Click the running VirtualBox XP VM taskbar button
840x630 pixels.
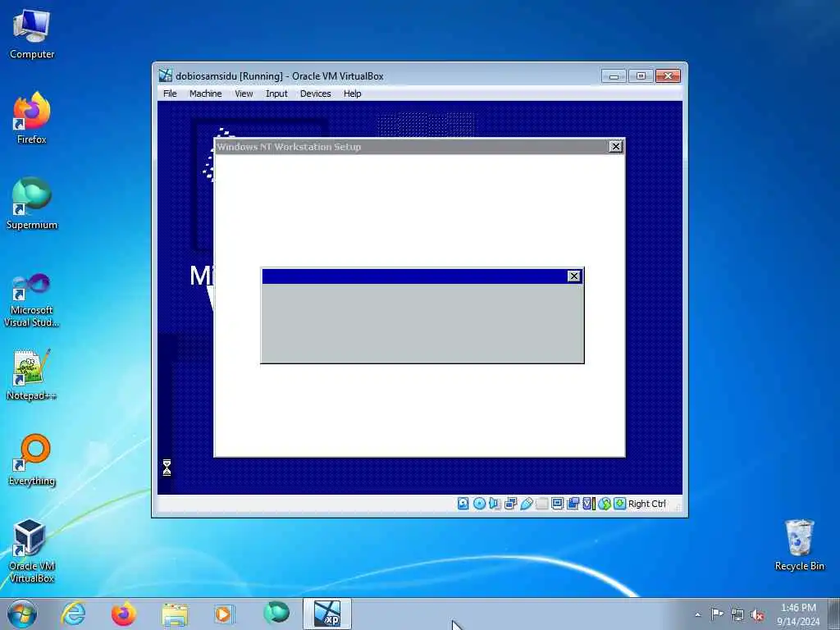click(327, 614)
